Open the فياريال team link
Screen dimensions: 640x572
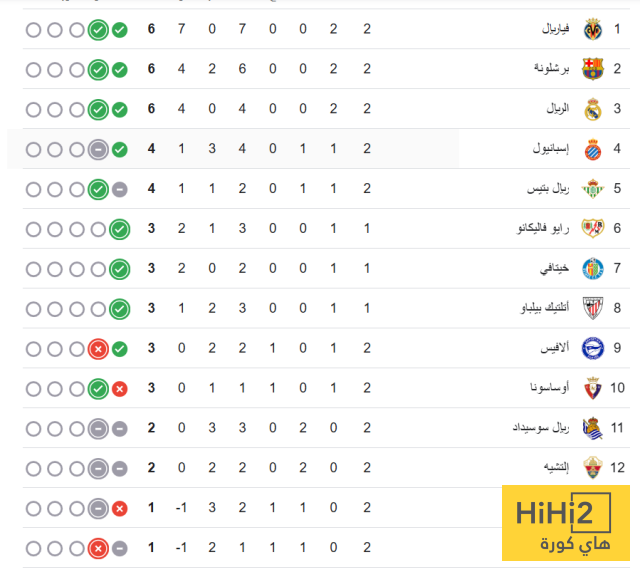point(553,29)
